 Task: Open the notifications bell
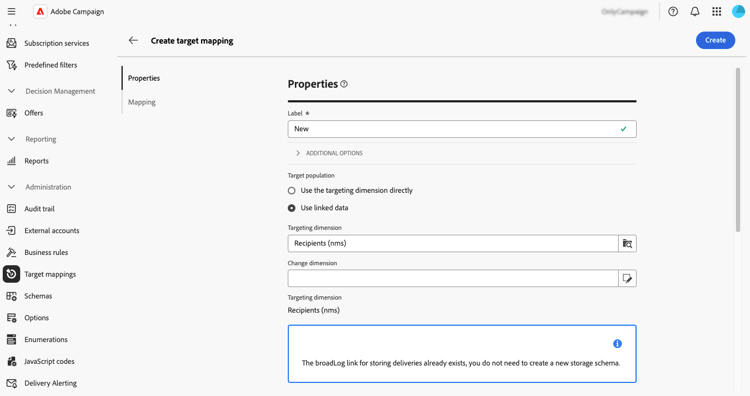[695, 11]
